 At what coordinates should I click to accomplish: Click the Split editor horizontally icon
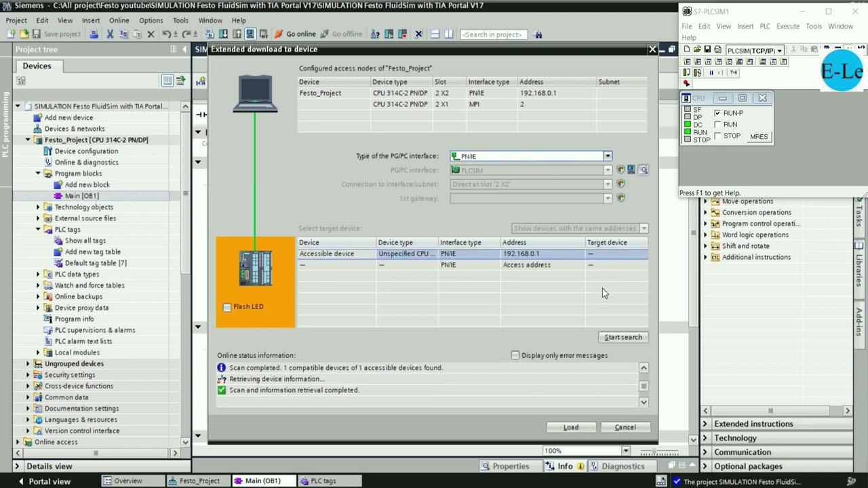tap(435, 34)
